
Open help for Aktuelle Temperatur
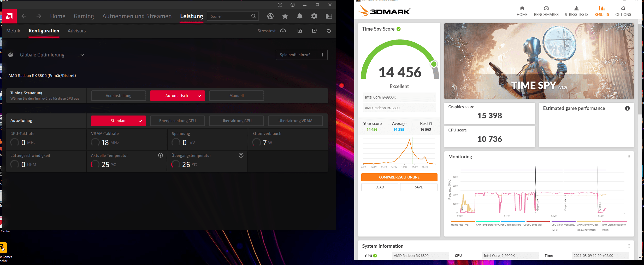coord(161,155)
